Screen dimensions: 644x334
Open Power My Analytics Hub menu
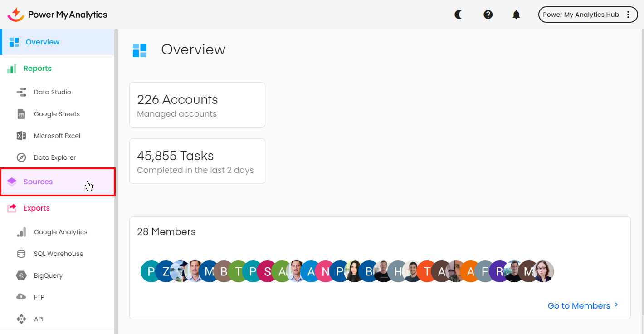[587, 15]
